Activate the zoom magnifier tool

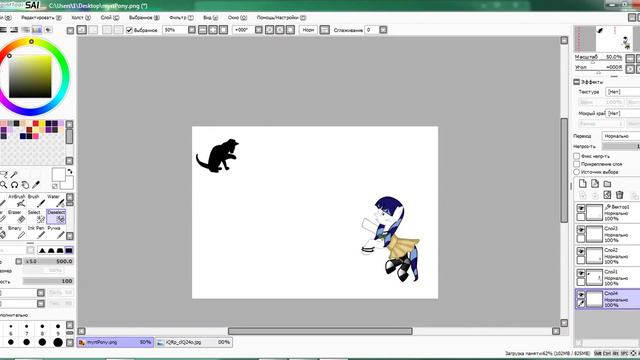(x=4, y=185)
